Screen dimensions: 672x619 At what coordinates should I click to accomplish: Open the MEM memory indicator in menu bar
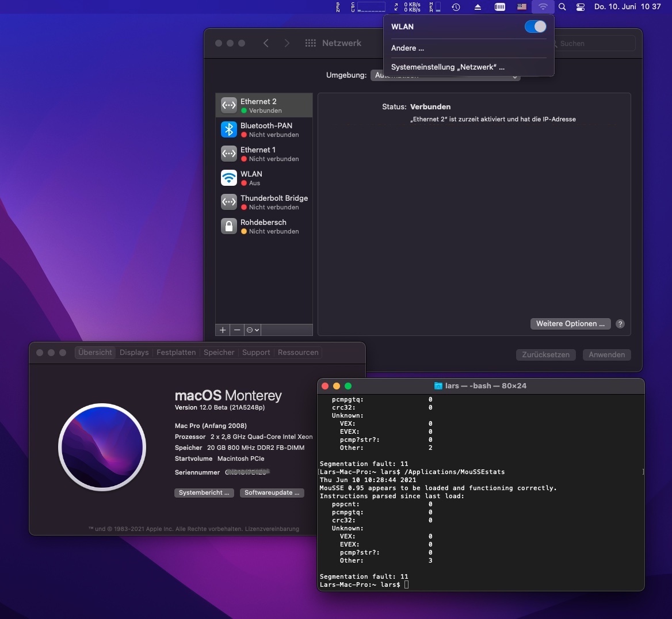(434, 7)
